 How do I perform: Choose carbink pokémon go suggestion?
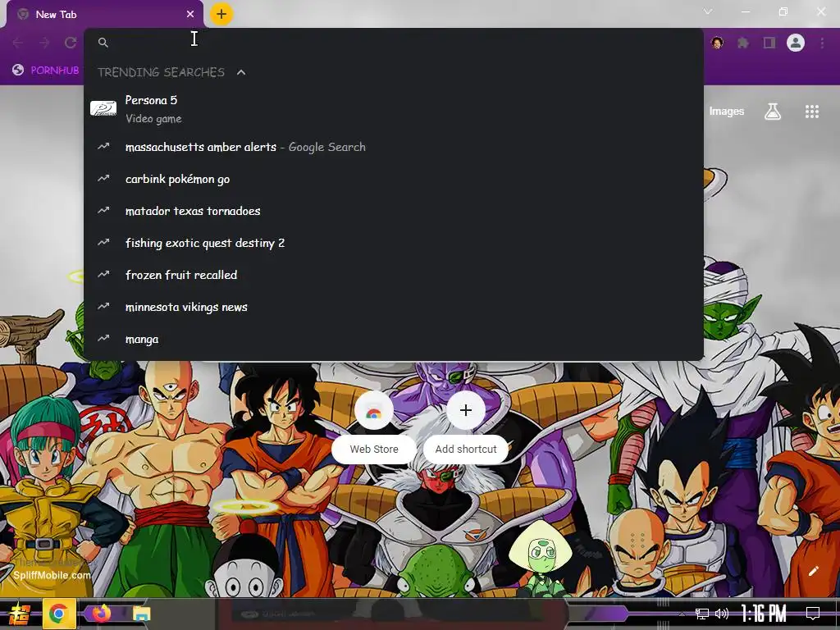[x=393, y=179]
